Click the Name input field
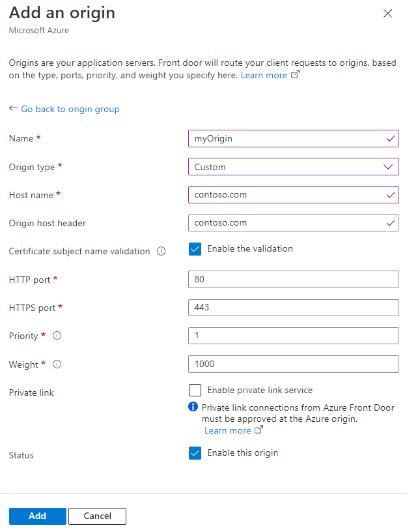Viewport: 407px width, 532px height. point(287,139)
